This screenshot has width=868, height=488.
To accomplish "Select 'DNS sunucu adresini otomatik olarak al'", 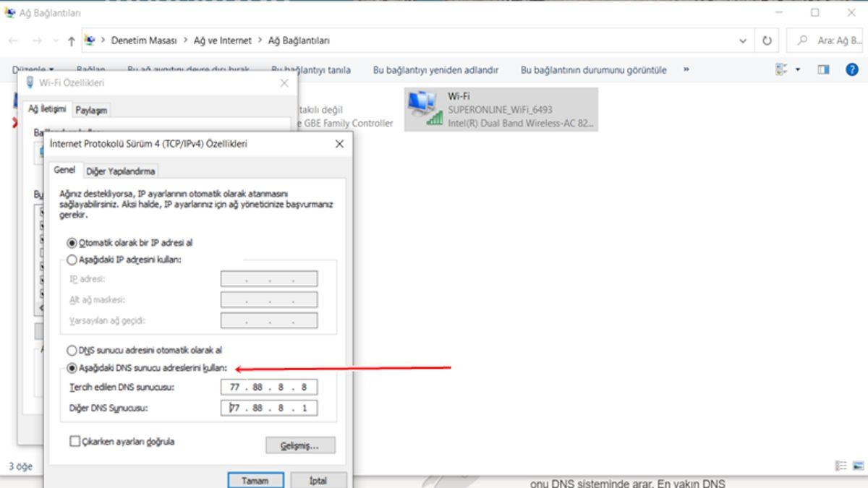I will pyautogui.click(x=71, y=350).
